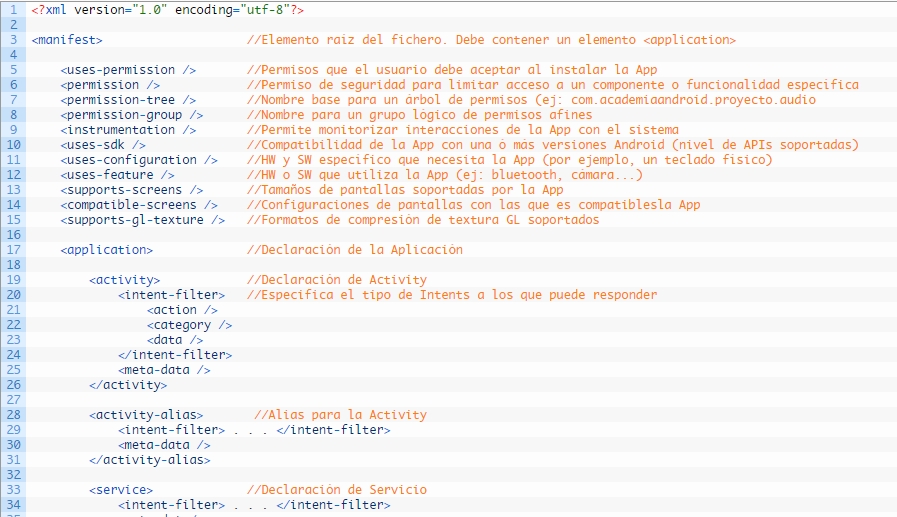897x517 pixels.
Task: Click line number 1 in the gutter
Action: click(13, 10)
